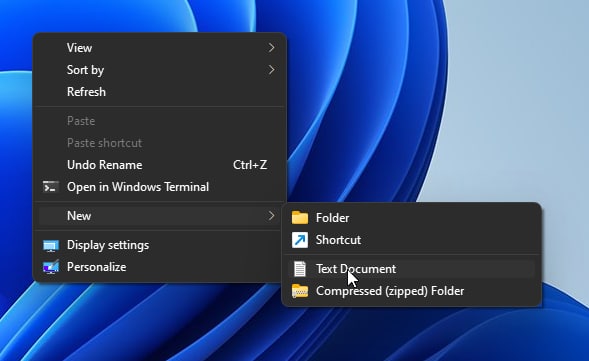Open the View menu entry
Image resolution: width=589 pixels, height=361 pixels.
[x=160, y=48]
